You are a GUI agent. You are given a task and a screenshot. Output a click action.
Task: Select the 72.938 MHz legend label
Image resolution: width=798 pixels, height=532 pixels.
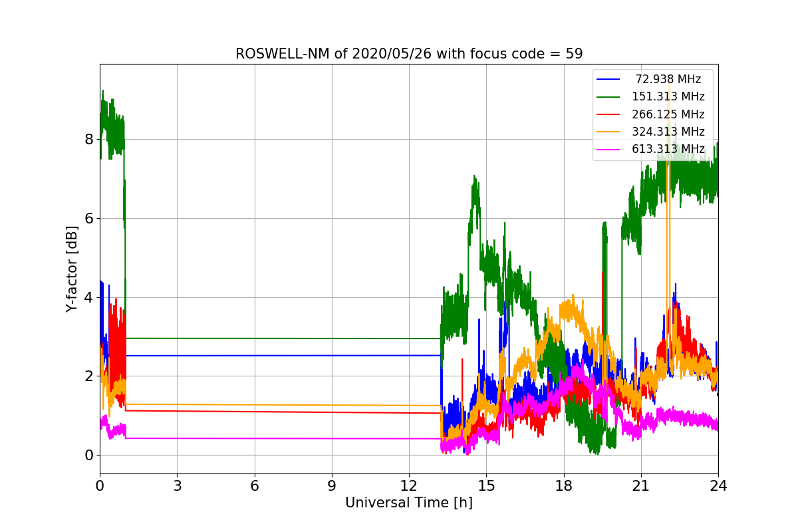668,79
